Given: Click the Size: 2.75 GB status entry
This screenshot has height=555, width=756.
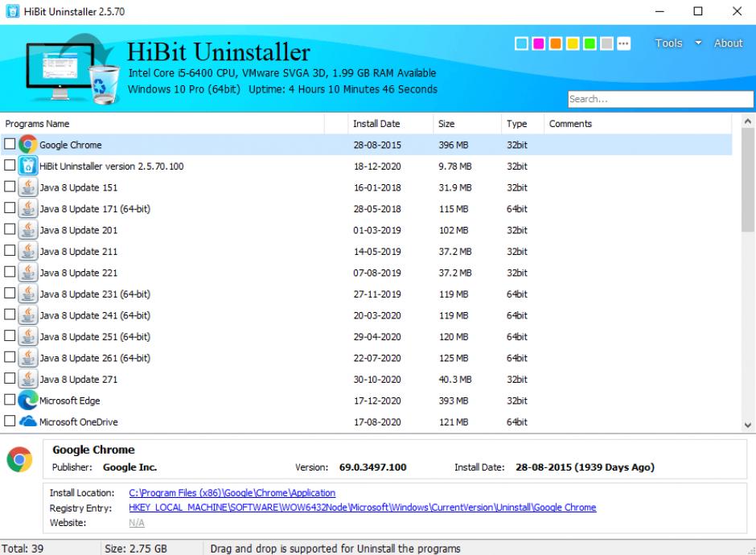Looking at the screenshot, I should (136, 549).
